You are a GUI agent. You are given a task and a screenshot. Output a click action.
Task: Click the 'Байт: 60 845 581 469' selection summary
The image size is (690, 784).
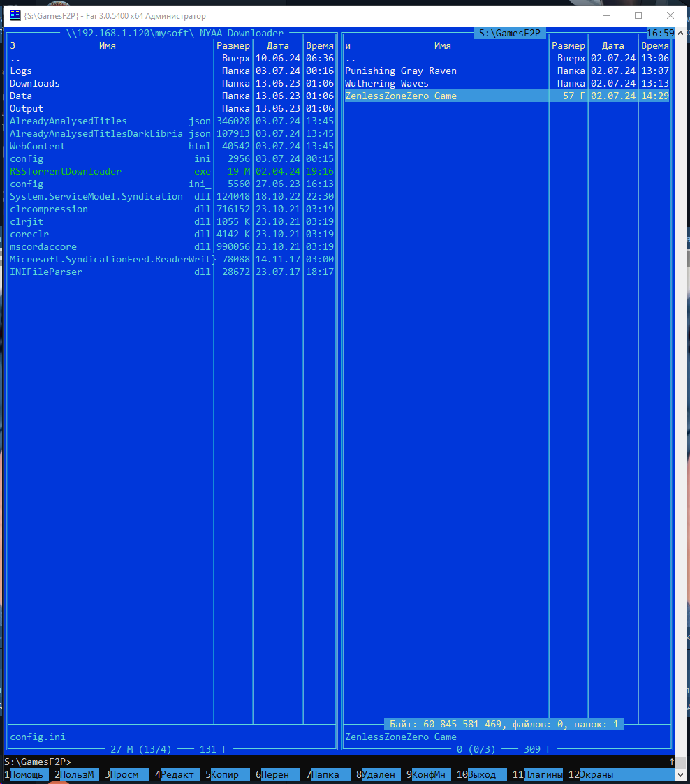504,724
